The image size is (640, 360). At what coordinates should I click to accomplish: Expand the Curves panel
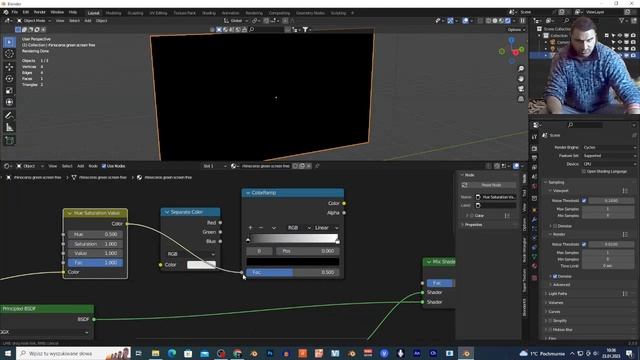(x=554, y=311)
